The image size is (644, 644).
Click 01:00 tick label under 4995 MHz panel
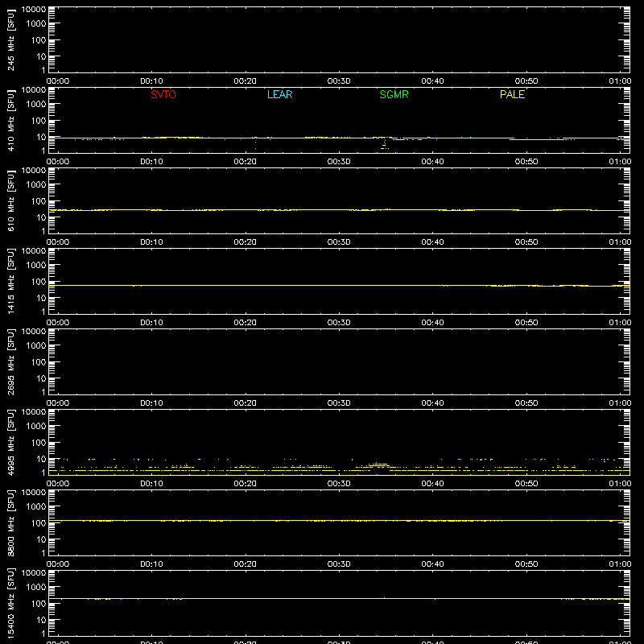point(620,484)
